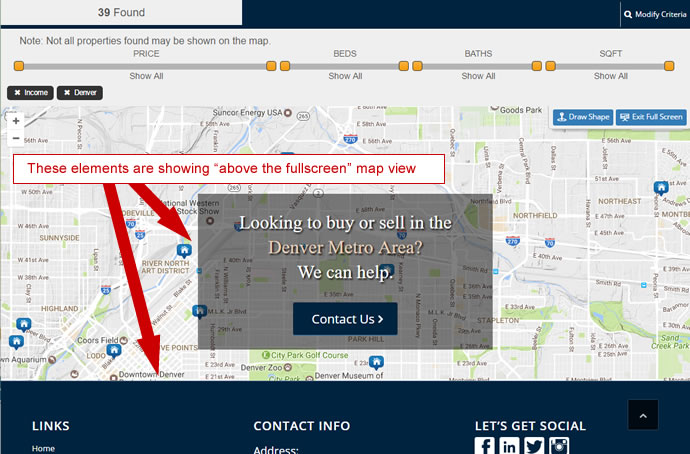The image size is (690, 454).
Task: Click property marker beside E 23rd Ave
Action: (376, 362)
